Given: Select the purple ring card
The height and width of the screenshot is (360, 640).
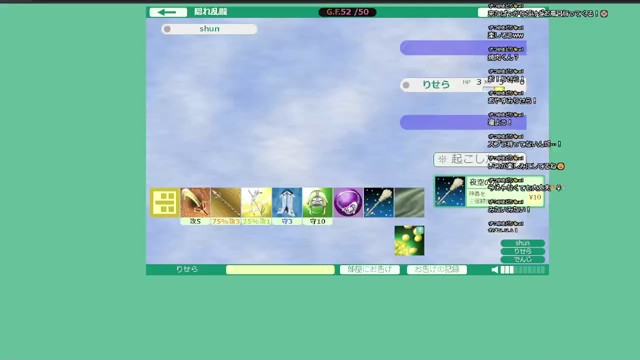Looking at the screenshot, I should point(348,202).
